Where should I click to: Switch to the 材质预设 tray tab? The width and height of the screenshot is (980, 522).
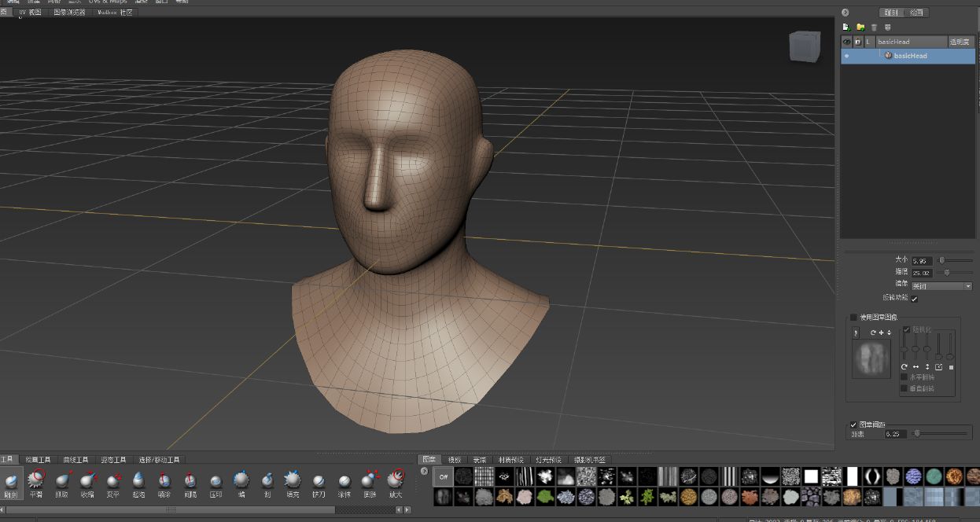coord(512,460)
